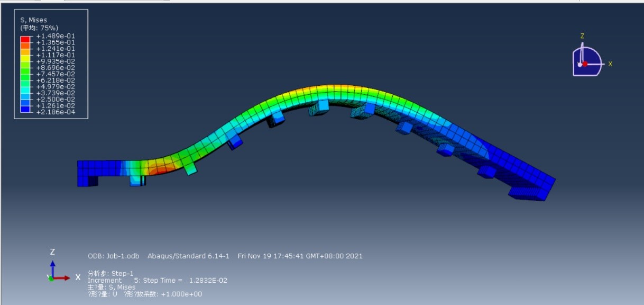Click the '(平均: 75%)' legend subtitle
644x305 pixels.
pyautogui.click(x=39, y=28)
